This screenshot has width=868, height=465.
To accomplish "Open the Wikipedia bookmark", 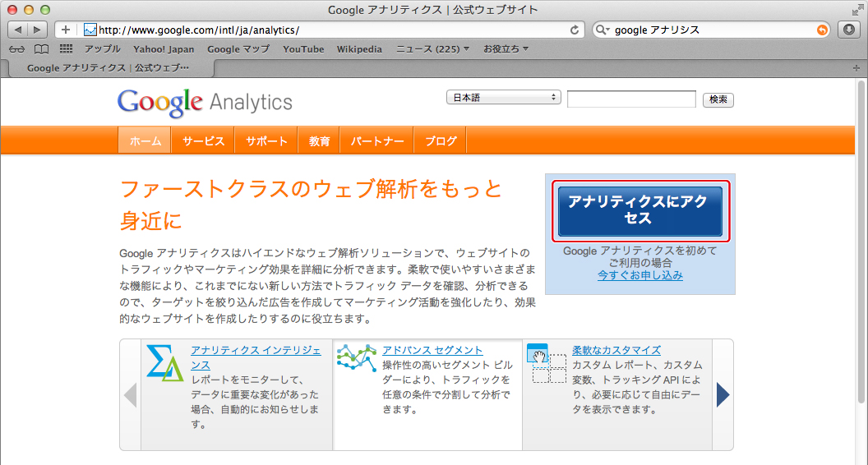I will 359,49.
